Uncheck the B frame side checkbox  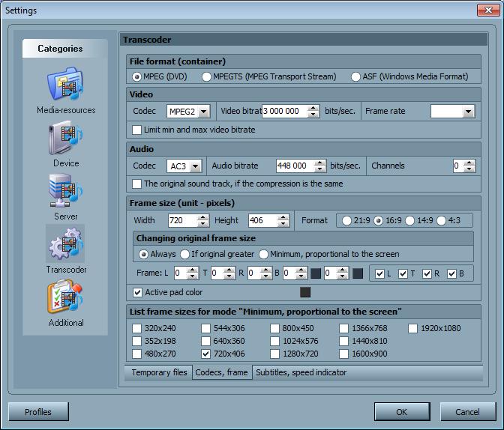(451, 273)
